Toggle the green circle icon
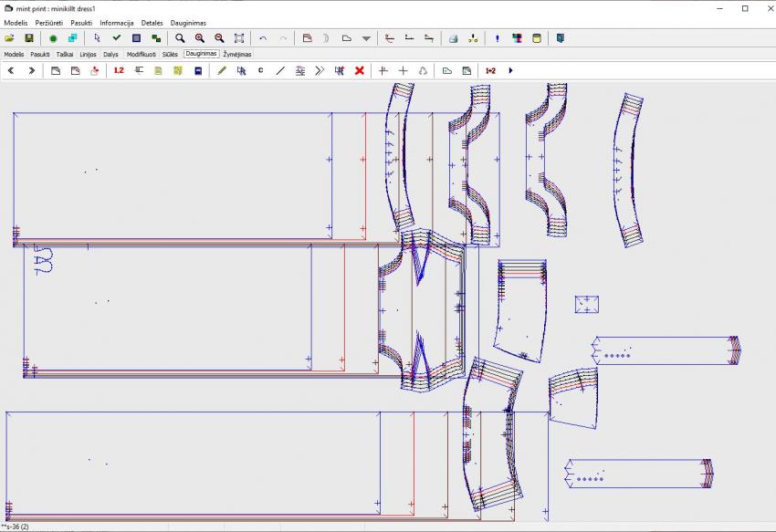Viewport: 776px width, 532px height. 53,38
